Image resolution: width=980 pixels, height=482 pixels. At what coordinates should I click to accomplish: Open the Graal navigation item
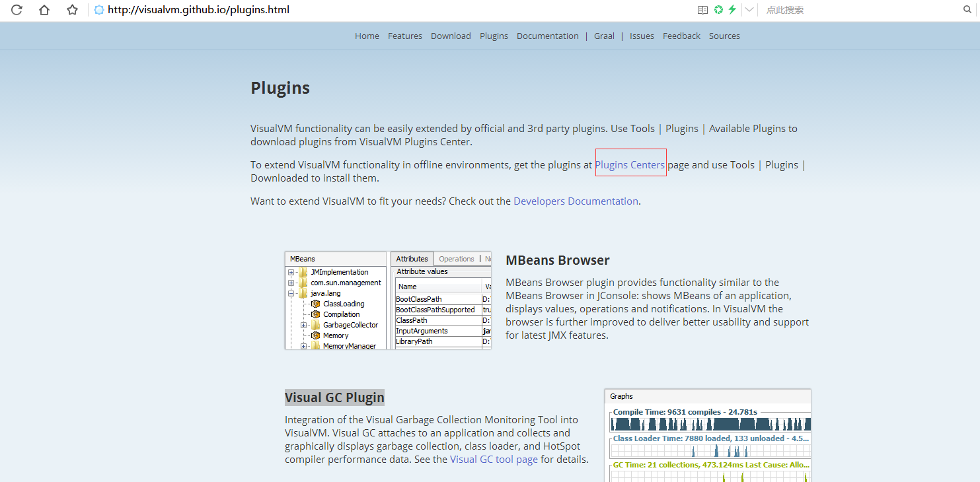tap(604, 36)
